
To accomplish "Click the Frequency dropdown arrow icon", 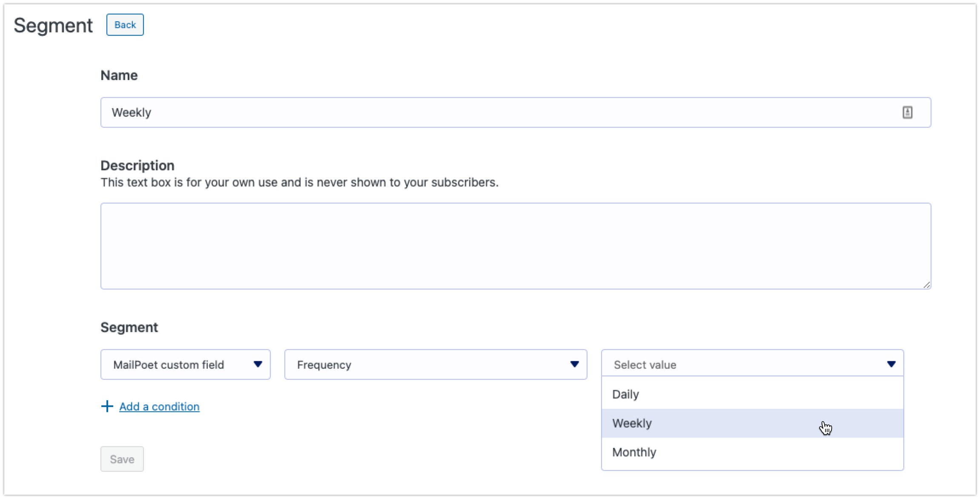I will pos(574,364).
